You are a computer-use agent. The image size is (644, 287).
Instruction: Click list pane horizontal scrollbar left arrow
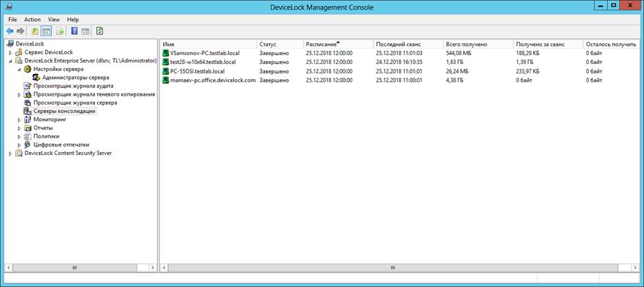(164, 267)
